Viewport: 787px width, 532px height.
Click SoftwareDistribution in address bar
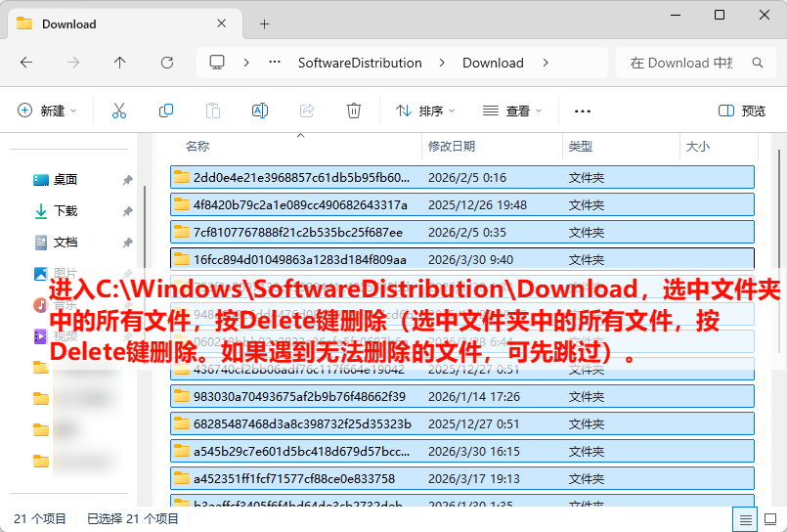tap(360, 63)
